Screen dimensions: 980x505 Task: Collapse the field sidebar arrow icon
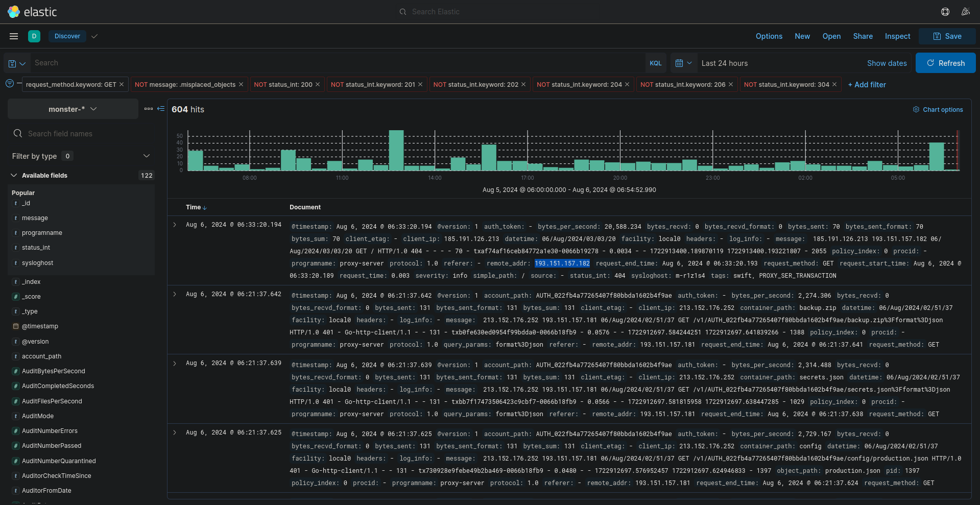click(161, 109)
